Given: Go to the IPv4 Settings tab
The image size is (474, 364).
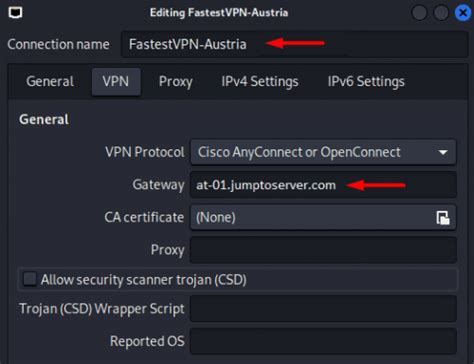Looking at the screenshot, I should click(x=260, y=82).
